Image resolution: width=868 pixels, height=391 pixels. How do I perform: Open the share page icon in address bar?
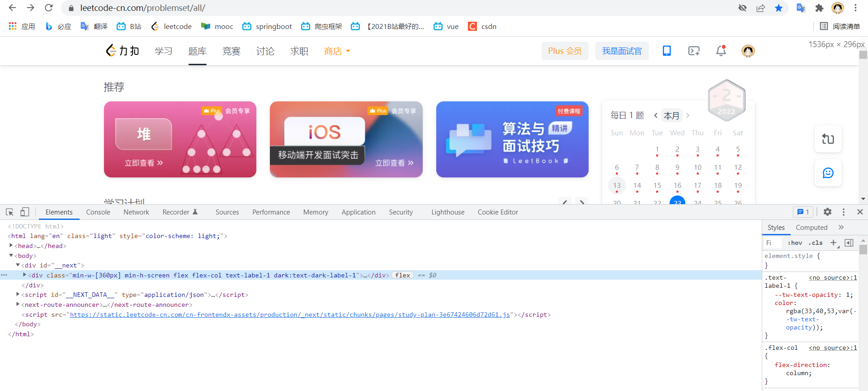click(761, 8)
